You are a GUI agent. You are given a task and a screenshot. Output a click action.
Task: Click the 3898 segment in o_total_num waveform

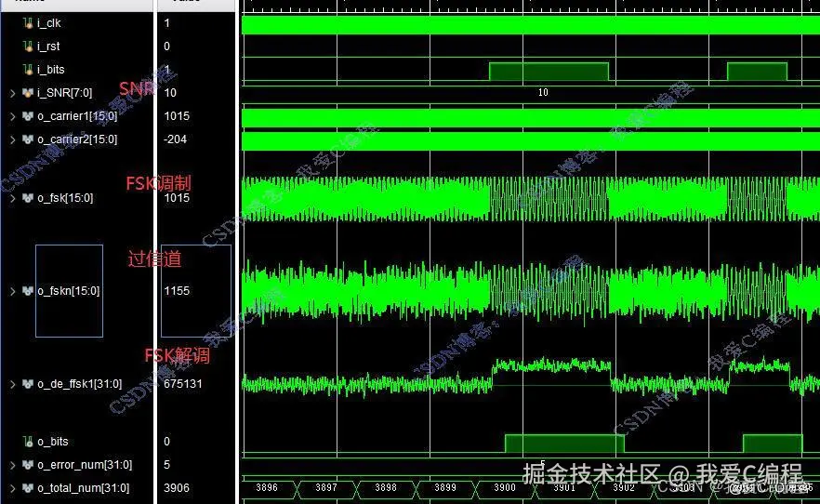pos(386,488)
